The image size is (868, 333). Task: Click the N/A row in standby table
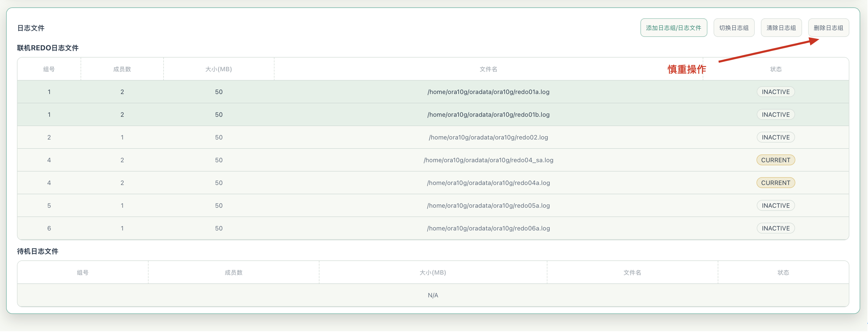click(433, 295)
